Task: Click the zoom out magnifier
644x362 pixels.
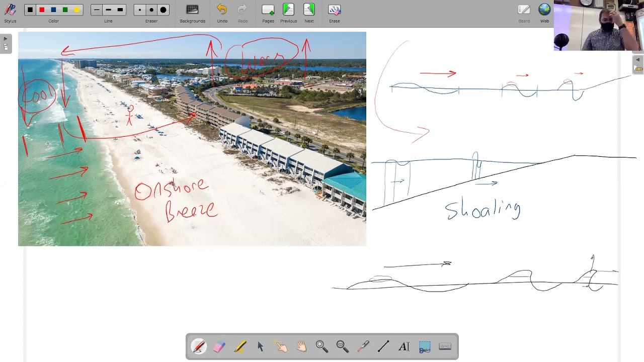Action: pyautogui.click(x=342, y=346)
